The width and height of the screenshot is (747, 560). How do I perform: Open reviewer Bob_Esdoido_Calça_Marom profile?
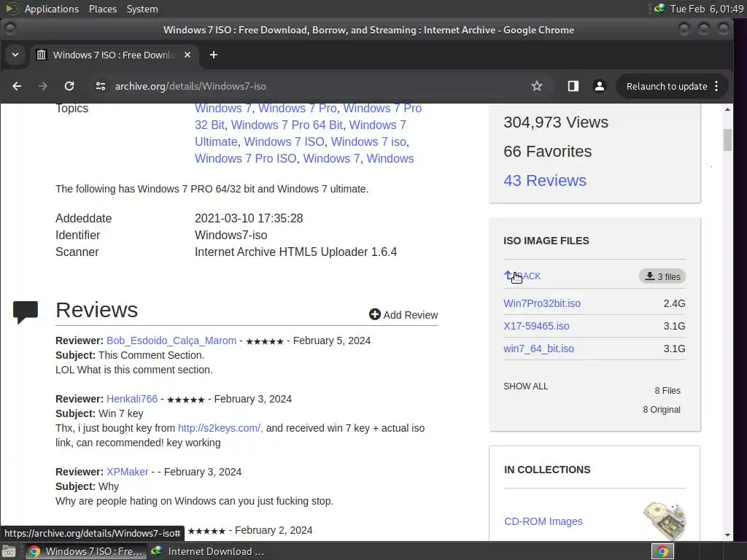[x=171, y=341]
